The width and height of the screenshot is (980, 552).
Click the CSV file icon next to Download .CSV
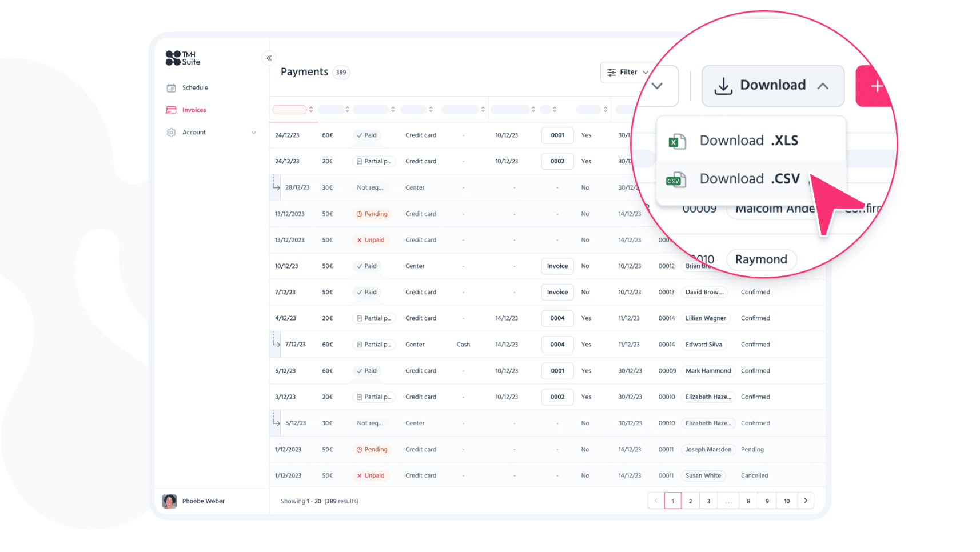click(x=676, y=179)
